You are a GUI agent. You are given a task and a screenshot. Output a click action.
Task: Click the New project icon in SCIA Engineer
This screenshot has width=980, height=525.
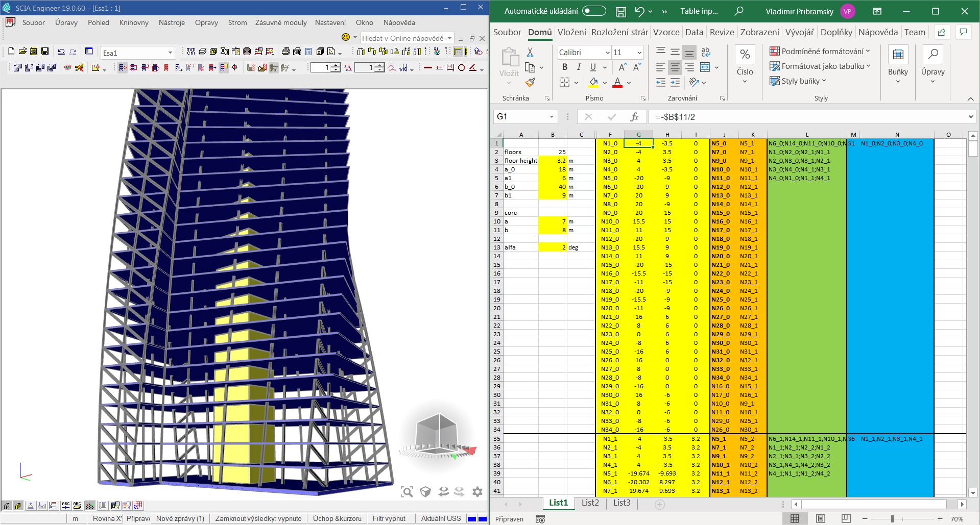11,52
